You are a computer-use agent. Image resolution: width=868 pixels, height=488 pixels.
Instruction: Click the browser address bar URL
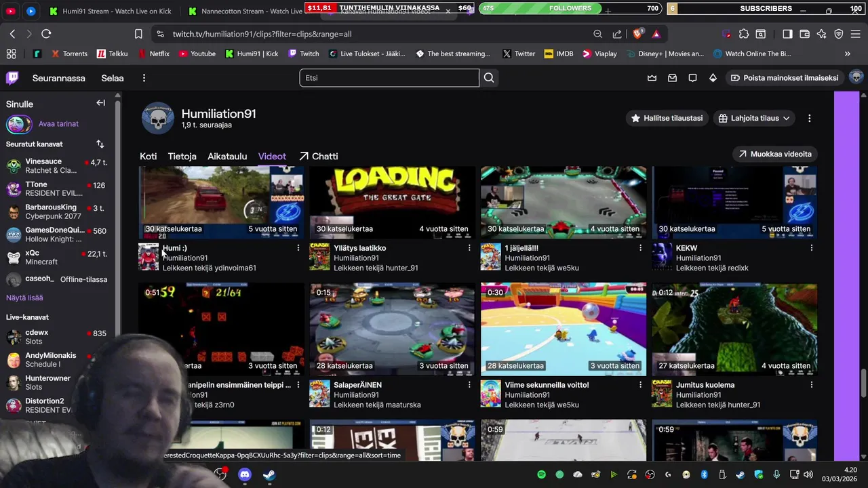click(262, 34)
